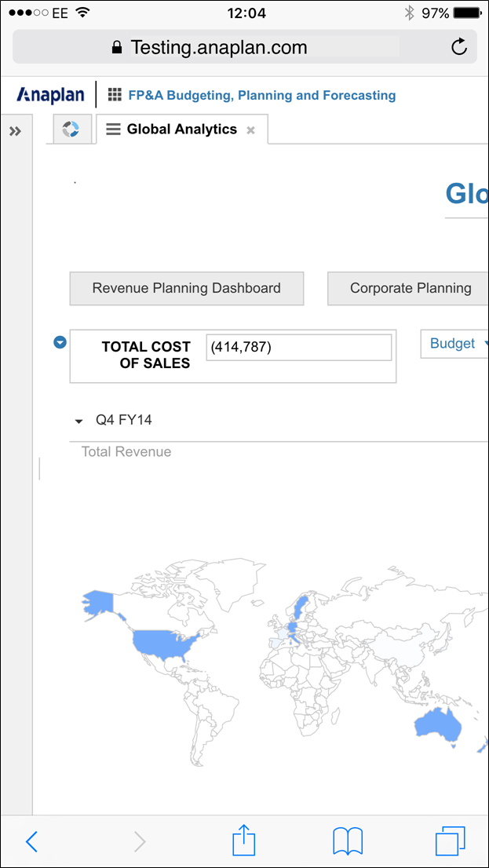
Task: Tap the Safari share icon
Action: click(x=244, y=841)
